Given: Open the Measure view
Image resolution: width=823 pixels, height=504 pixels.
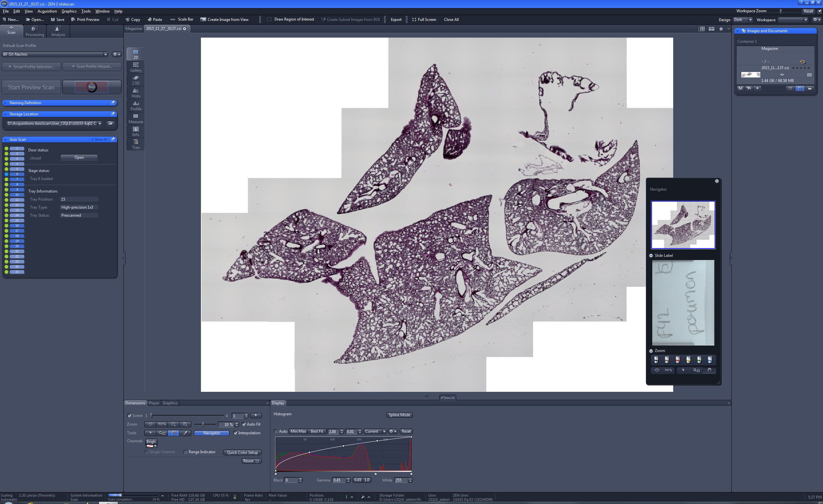Looking at the screenshot, I should click(136, 118).
